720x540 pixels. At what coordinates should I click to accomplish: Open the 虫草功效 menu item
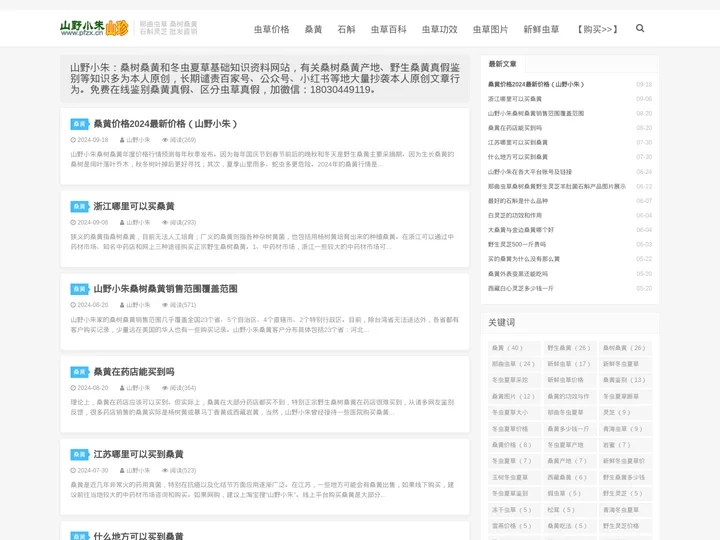coord(439,29)
